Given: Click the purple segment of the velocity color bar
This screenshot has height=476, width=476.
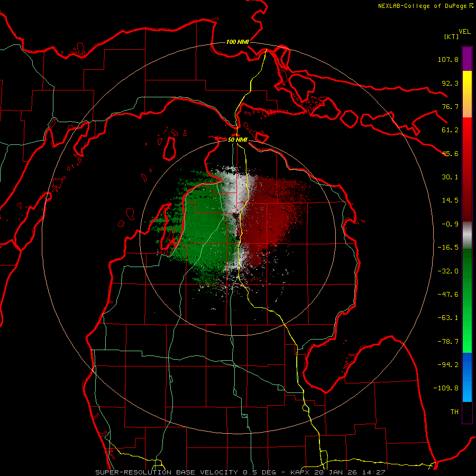Looking at the screenshot, I should pos(467,59).
